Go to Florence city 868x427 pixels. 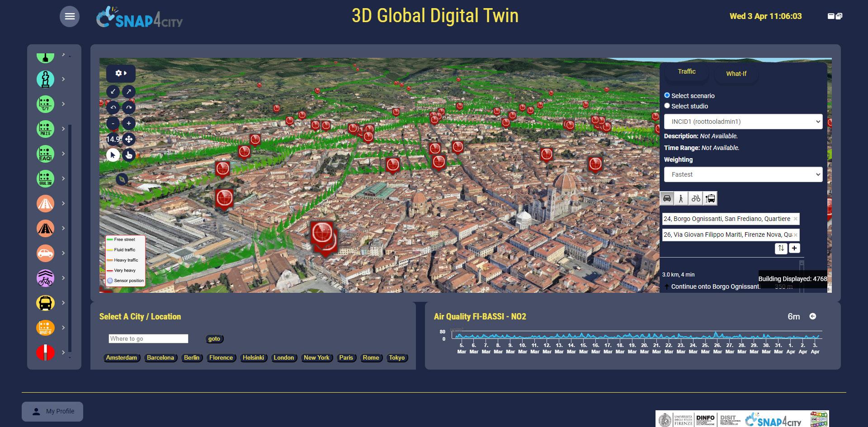[221, 358]
